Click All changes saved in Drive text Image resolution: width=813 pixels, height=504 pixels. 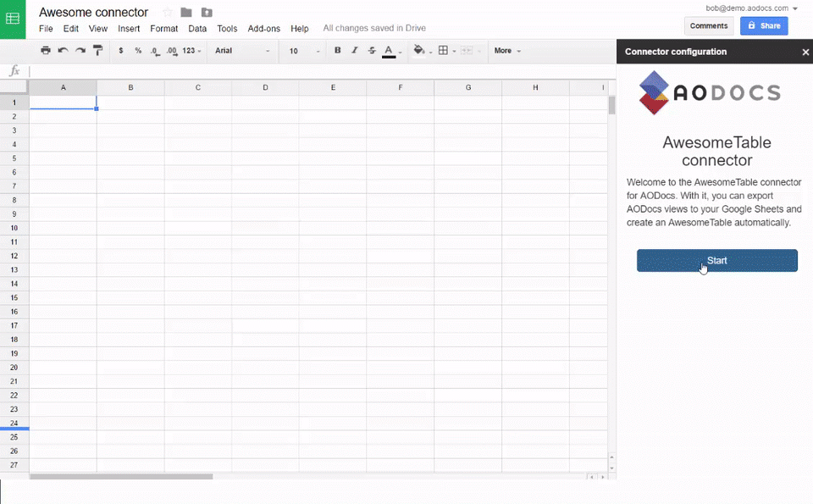coord(374,28)
